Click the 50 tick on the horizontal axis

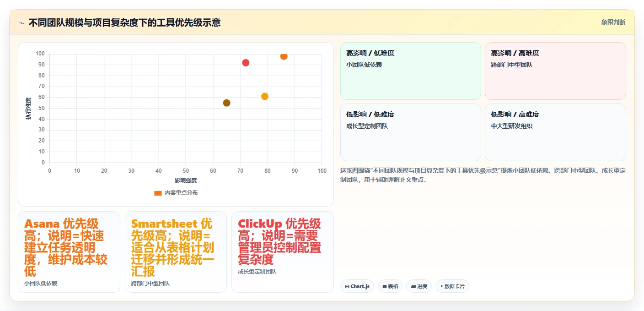pyautogui.click(x=186, y=171)
